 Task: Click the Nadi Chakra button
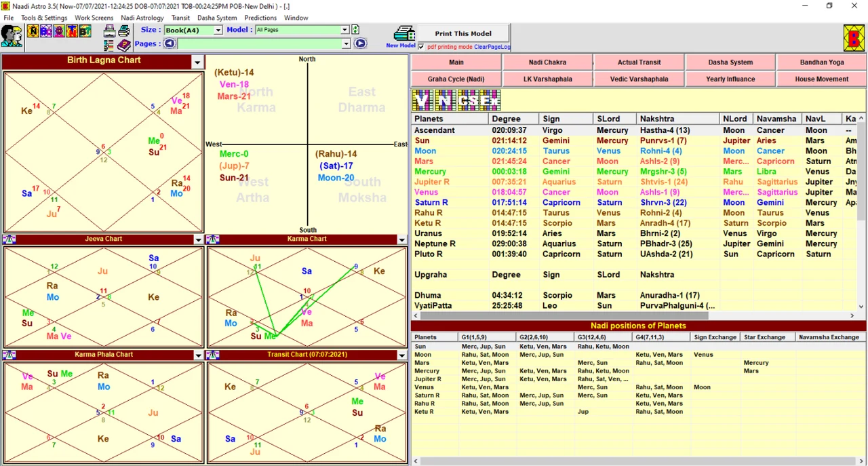(x=547, y=62)
